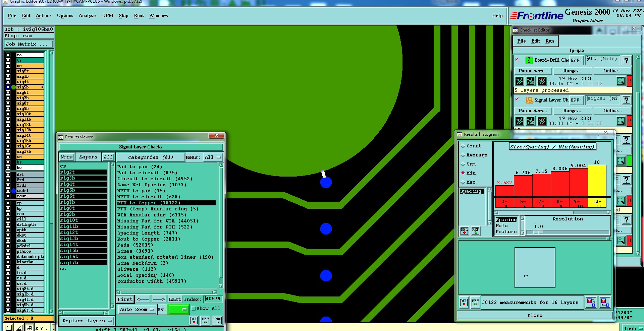This screenshot has width=644, height=331.
Task: Select Hole in histogram attribute list
Action: 502,226
